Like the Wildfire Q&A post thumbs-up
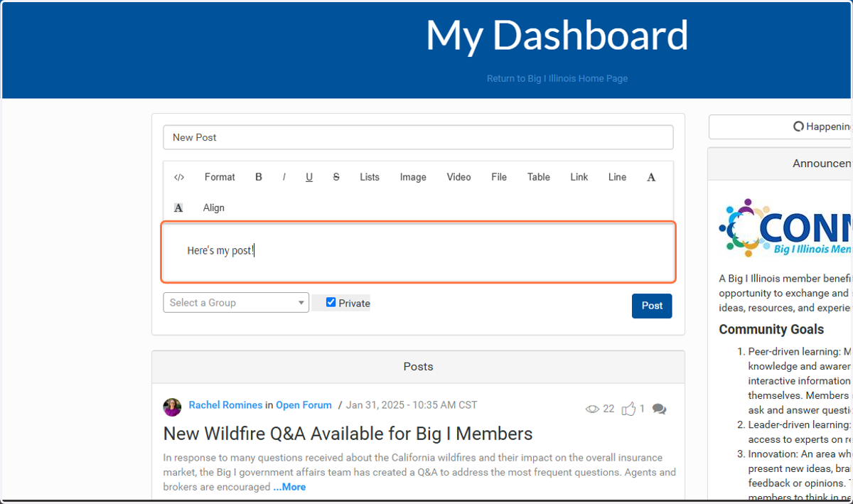Viewport: 853px width, 504px height. pos(628,409)
